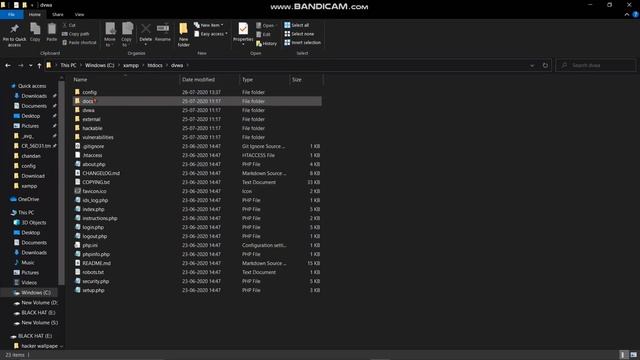Click htdocs in address breadcrumb
The width and height of the screenshot is (640, 360).
pyautogui.click(x=155, y=65)
